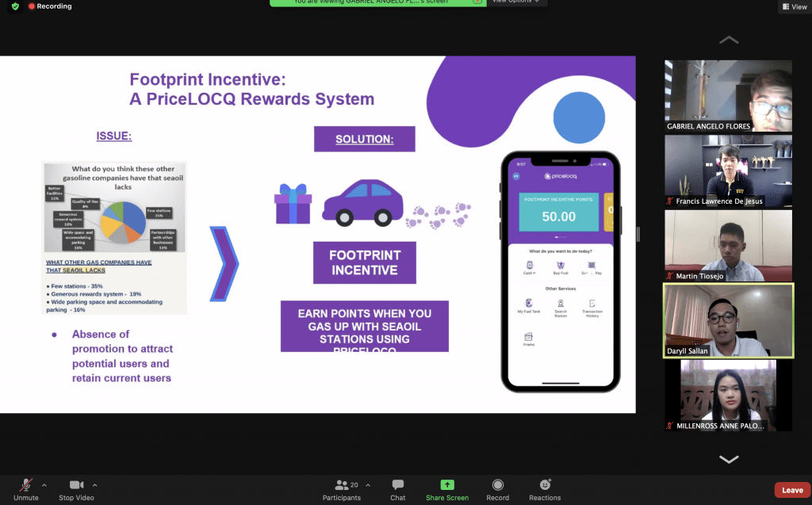Click the 'EARN POINTS WHEN YOU GAS UP' box
Viewport: 812px width, 505px height.
(x=365, y=327)
